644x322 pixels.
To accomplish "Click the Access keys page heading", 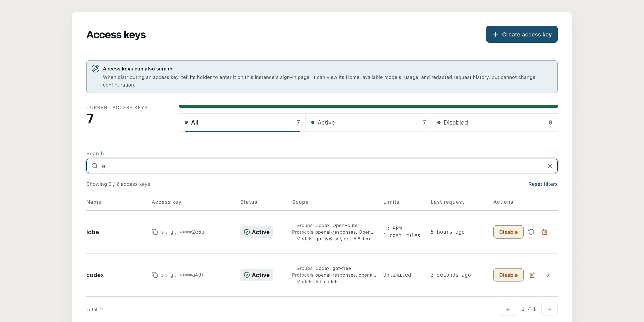I will pyautogui.click(x=116, y=34).
